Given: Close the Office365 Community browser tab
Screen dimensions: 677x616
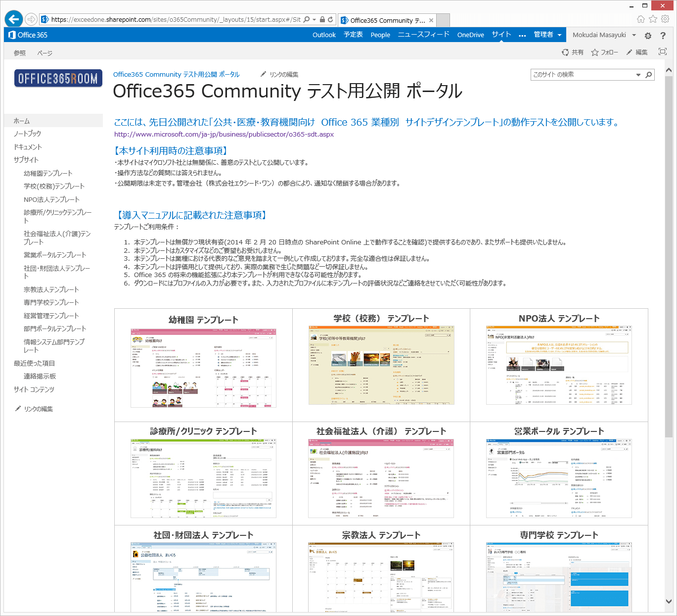Looking at the screenshot, I should 431,20.
